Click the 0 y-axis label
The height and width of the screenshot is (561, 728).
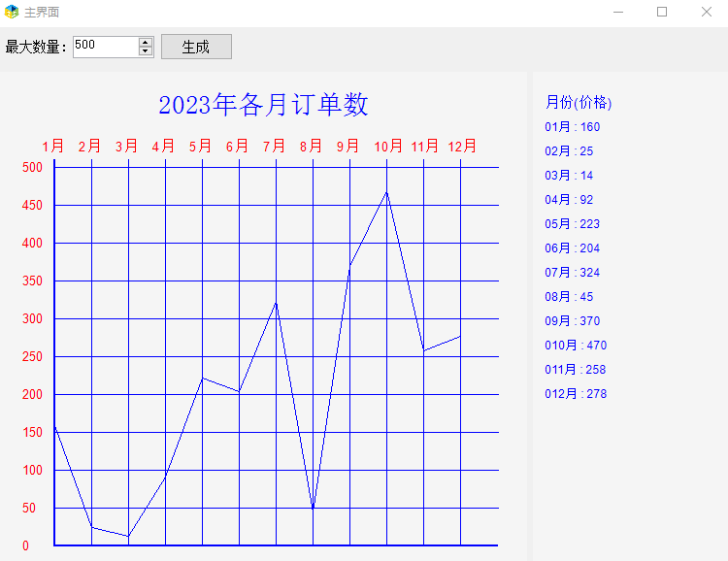tap(26, 545)
